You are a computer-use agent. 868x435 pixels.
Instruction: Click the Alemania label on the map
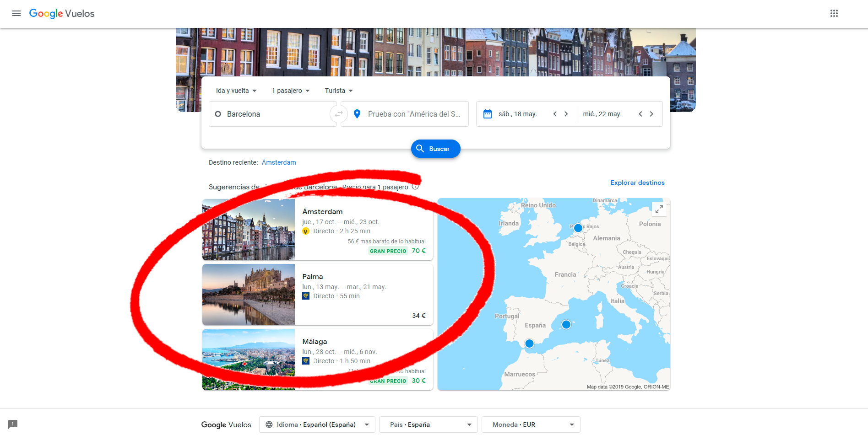click(607, 238)
